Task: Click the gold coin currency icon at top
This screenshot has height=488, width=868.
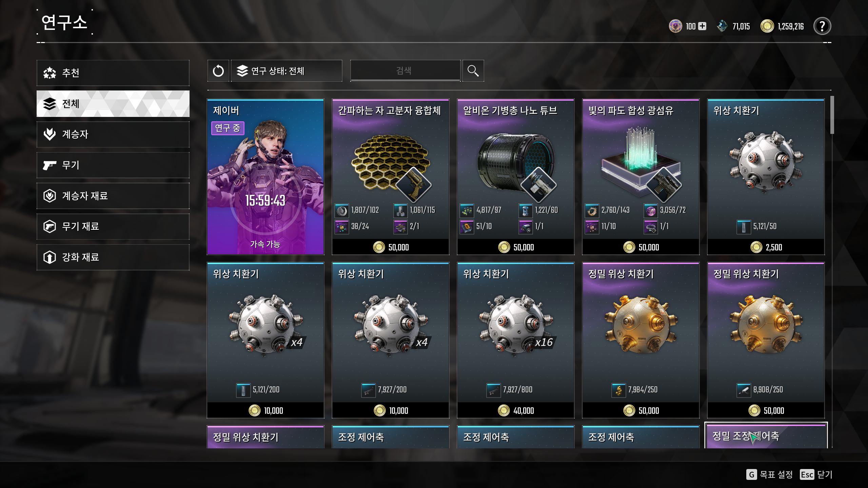Action: click(x=767, y=26)
